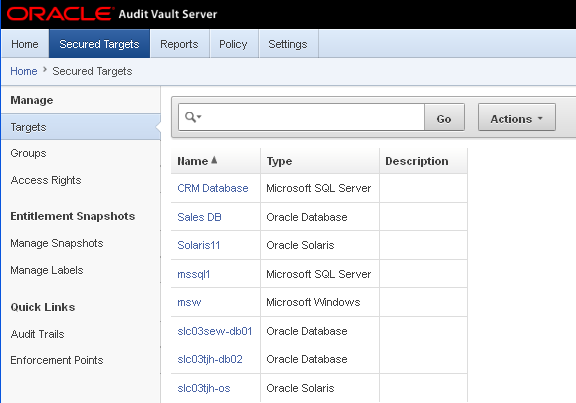This screenshot has width=576, height=403.
Task: Open Access Rights in the sidebar
Action: [x=46, y=180]
